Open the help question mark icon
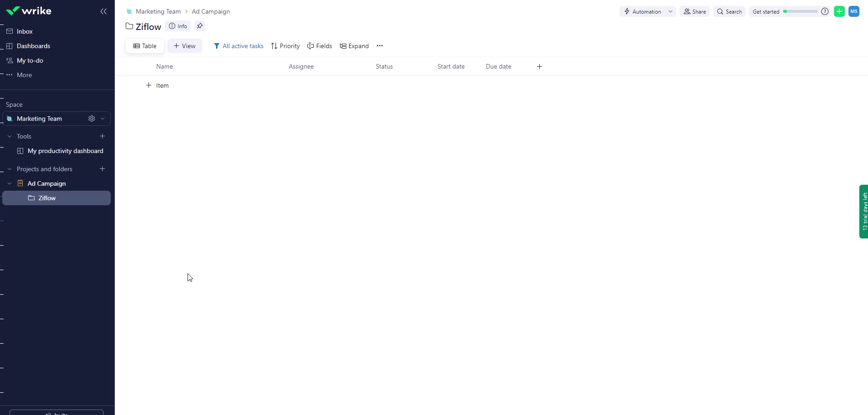Image resolution: width=868 pixels, height=415 pixels. click(825, 11)
